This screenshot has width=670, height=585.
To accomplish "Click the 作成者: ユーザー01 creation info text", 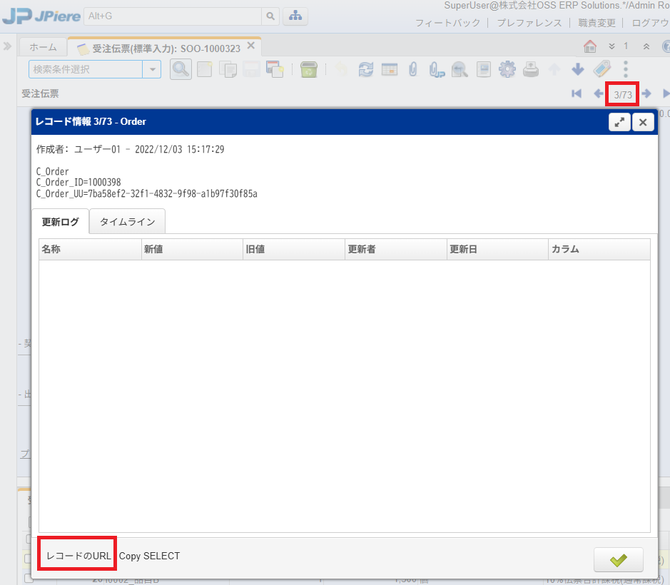I will [x=130, y=149].
